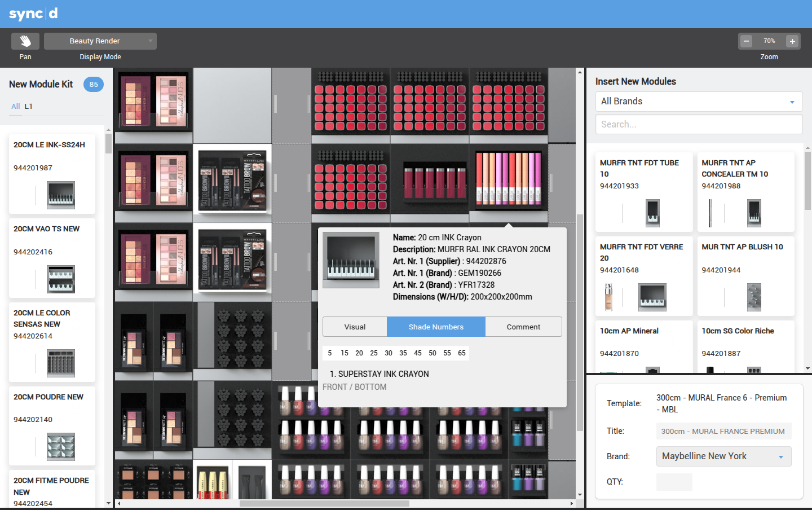This screenshot has height=510, width=812.
Task: Select the 20CM POUDRE NEW module card
Action: pyautogui.click(x=52, y=426)
